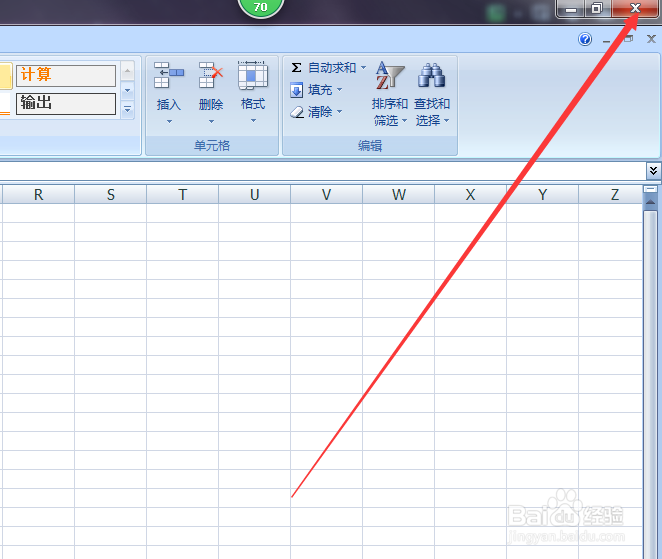Image resolution: width=662 pixels, height=559 pixels.
Task: Expand the formula bar chevron
Action: (653, 171)
